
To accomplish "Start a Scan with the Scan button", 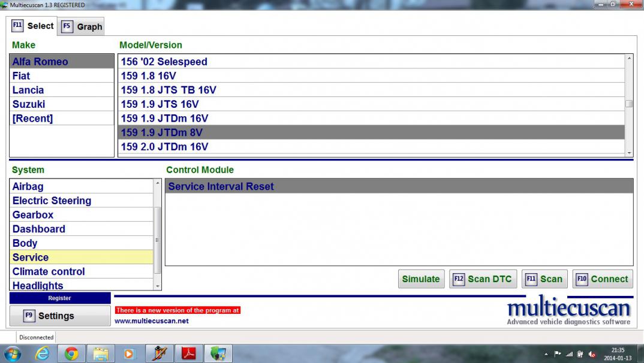I will (x=544, y=279).
